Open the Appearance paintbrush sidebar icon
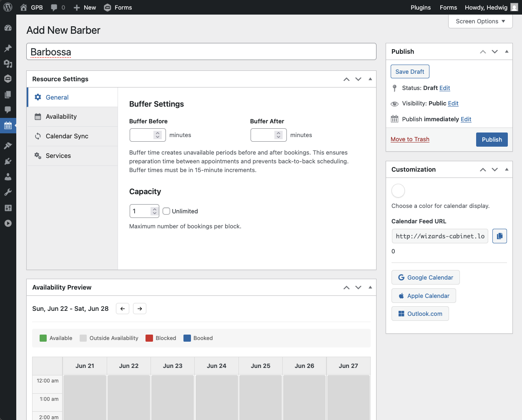The image size is (522, 420). pyautogui.click(x=8, y=146)
